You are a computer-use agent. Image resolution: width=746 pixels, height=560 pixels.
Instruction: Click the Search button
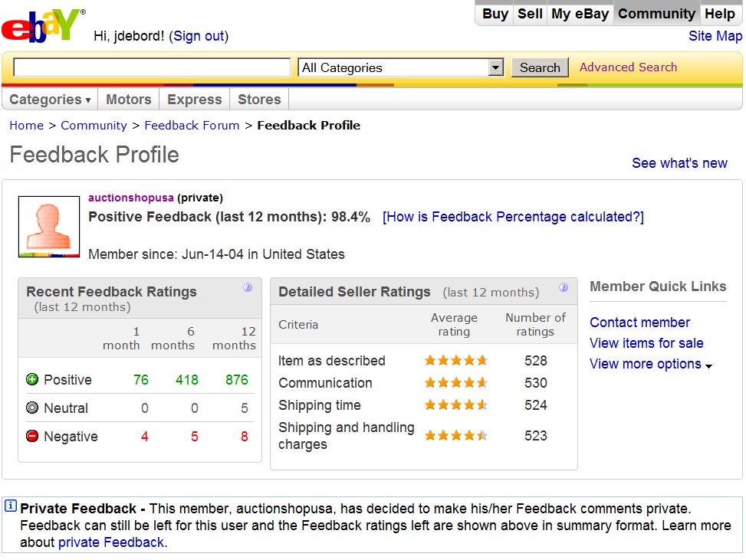540,67
